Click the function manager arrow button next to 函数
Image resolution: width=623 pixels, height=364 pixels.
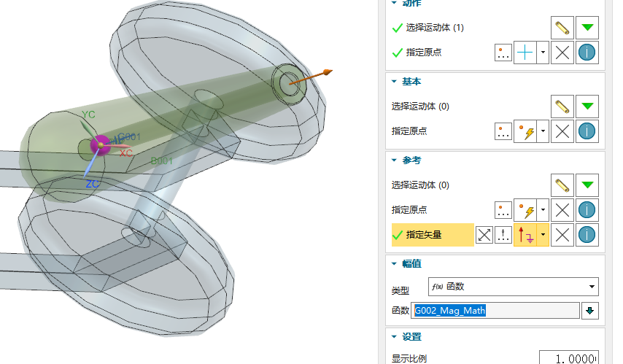pyautogui.click(x=590, y=311)
